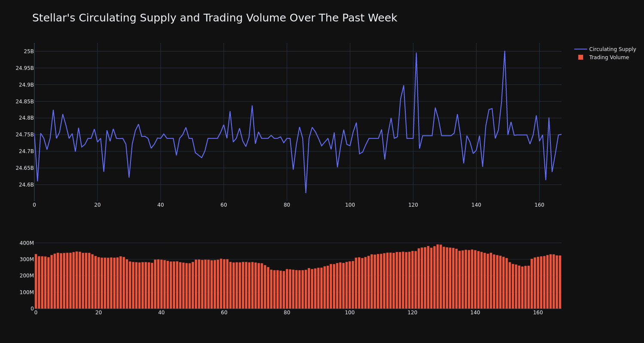Click the 24.75B y-axis label
The height and width of the screenshot is (343, 644).
(x=24, y=135)
